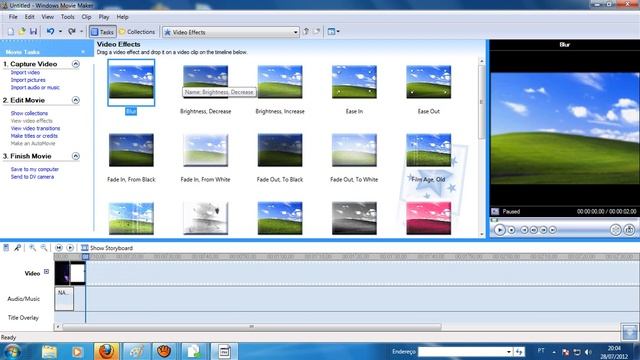This screenshot has height=360, width=640.
Task: Select the NA audio clip on timeline
Action: pos(64,299)
